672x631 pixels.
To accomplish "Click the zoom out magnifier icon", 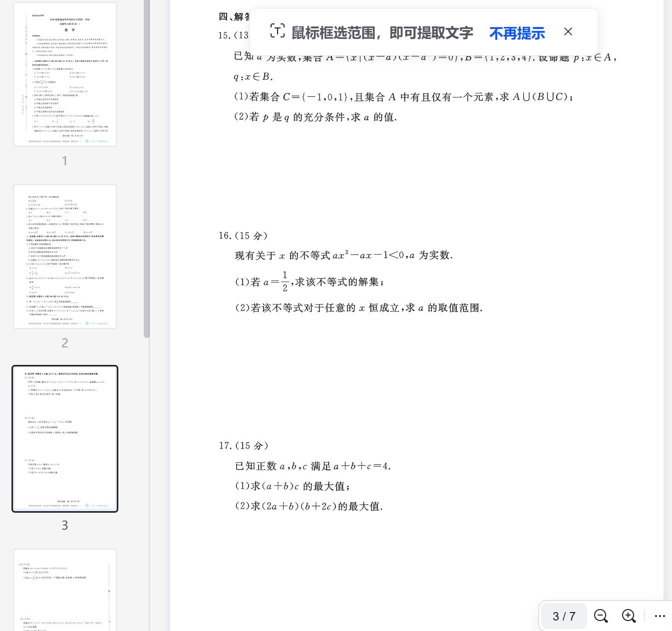I will 601,616.
